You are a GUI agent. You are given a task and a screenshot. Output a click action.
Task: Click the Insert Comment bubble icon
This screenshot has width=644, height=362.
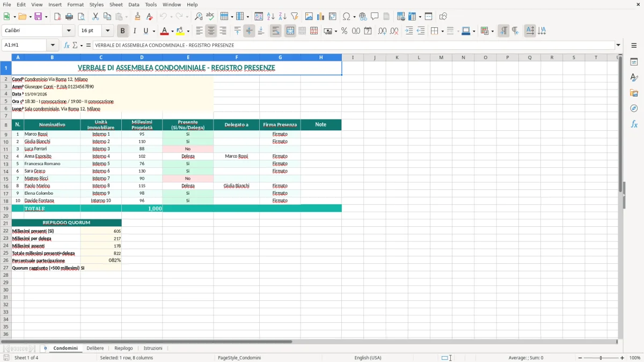[x=375, y=17]
